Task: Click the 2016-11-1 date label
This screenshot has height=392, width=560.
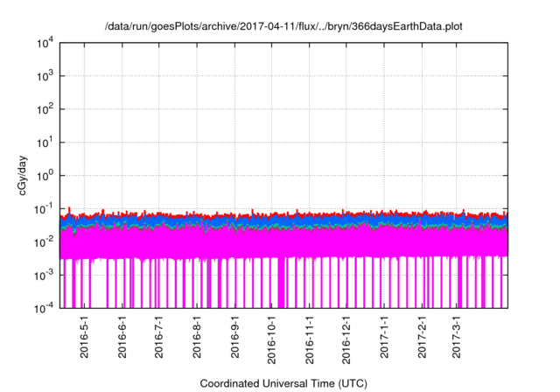Action: coord(310,339)
